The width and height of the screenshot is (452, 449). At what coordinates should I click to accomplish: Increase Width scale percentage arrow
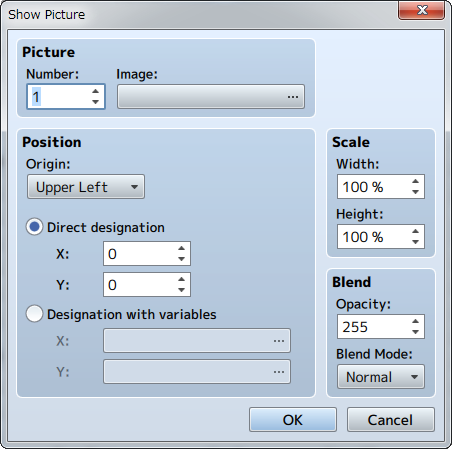pyautogui.click(x=415, y=181)
